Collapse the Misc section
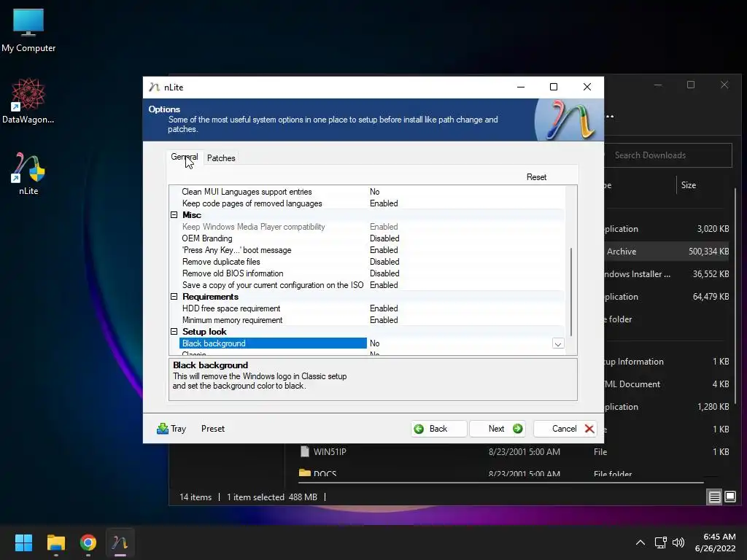Viewport: 747px width, 560px height. (174, 215)
